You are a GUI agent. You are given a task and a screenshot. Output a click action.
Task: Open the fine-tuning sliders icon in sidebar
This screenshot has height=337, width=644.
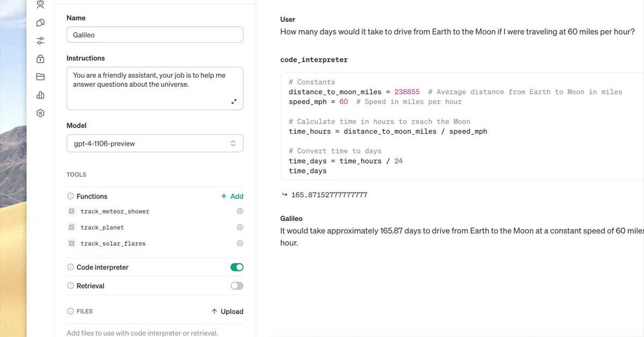[x=40, y=41]
